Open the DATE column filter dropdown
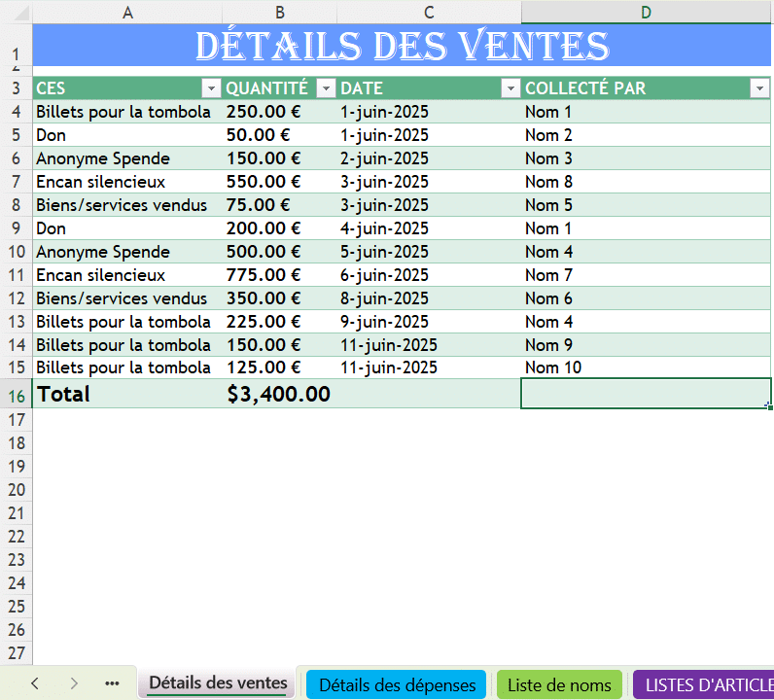Viewport: 774px width, 700px height. click(510, 88)
